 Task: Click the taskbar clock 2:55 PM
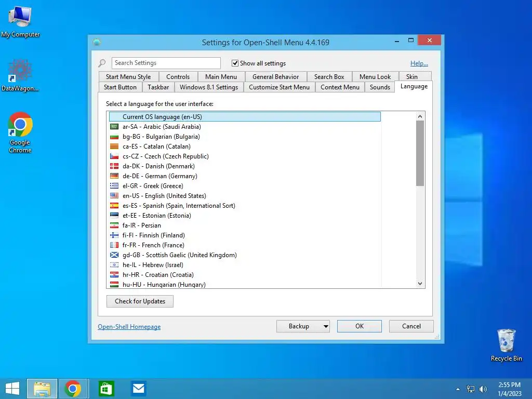click(x=509, y=385)
